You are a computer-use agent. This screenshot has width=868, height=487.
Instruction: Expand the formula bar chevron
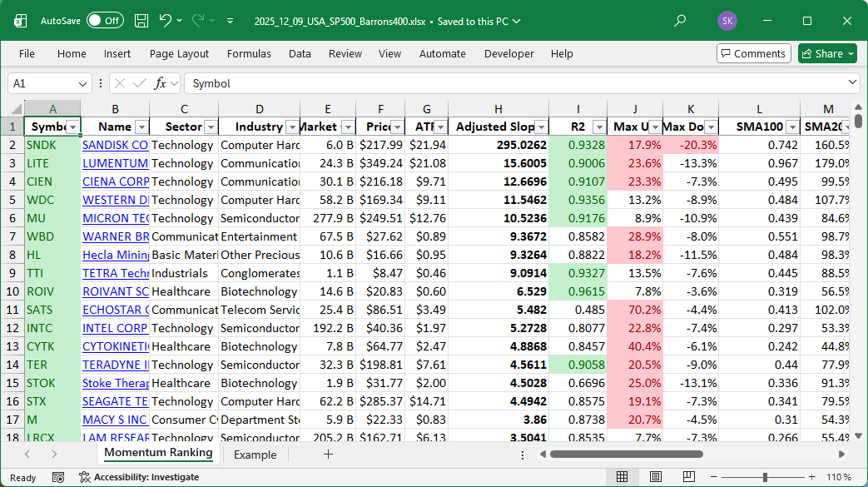(852, 83)
